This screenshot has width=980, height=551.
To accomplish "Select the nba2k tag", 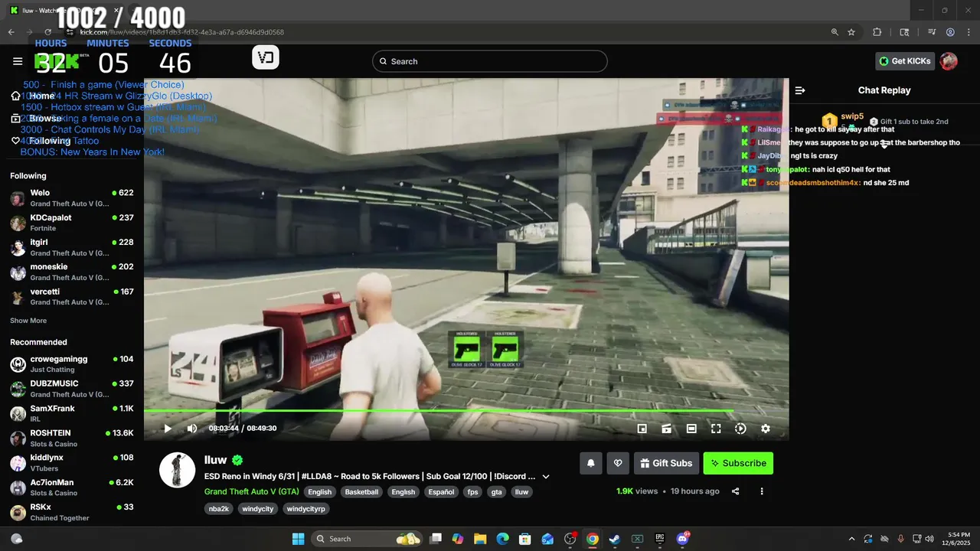I will point(219,509).
